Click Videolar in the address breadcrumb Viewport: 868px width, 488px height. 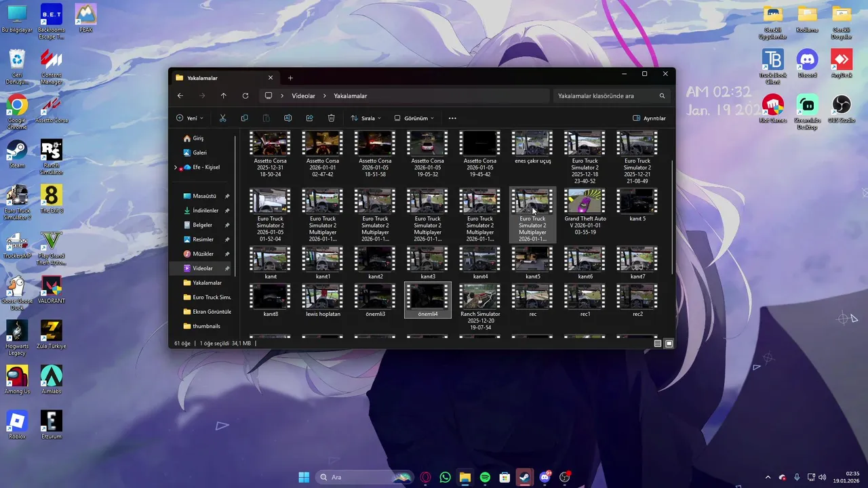pyautogui.click(x=303, y=96)
